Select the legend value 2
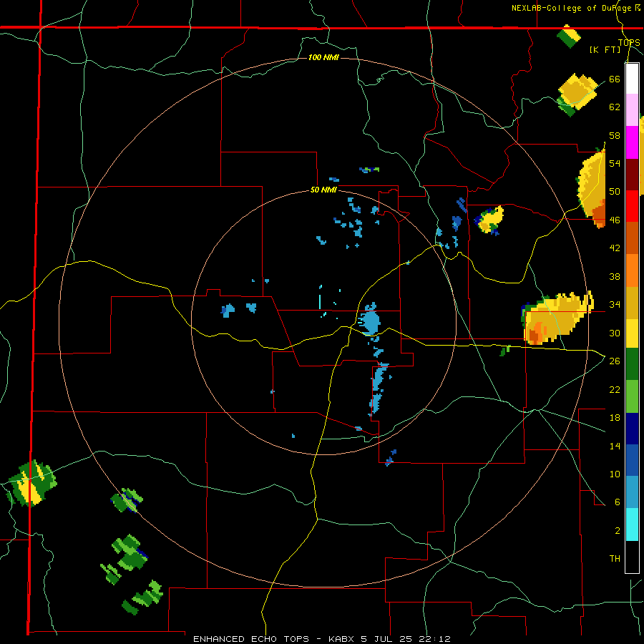 coord(617,531)
